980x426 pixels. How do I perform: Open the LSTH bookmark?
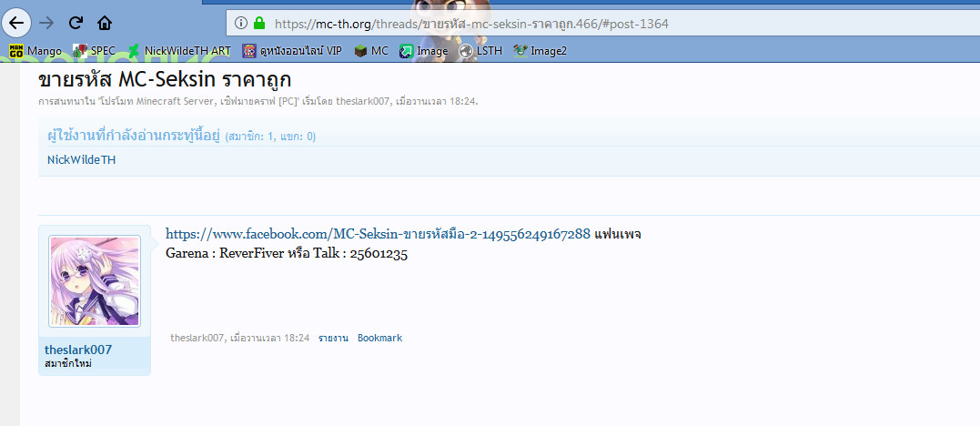[x=481, y=51]
